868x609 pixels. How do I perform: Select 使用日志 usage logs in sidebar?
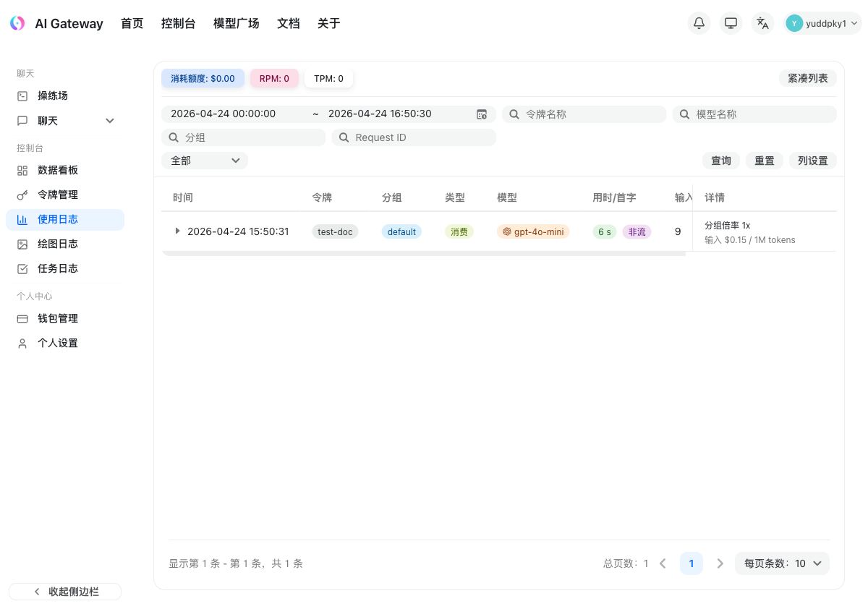tap(65, 219)
